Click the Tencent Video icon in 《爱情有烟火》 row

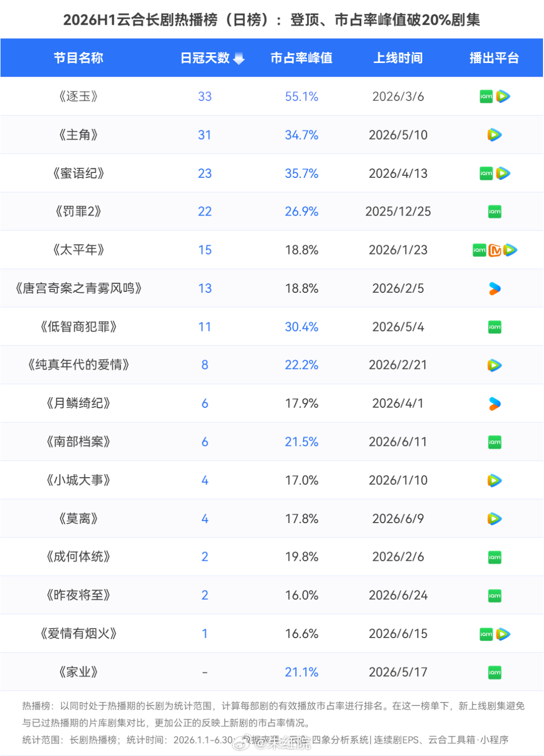pos(503,634)
